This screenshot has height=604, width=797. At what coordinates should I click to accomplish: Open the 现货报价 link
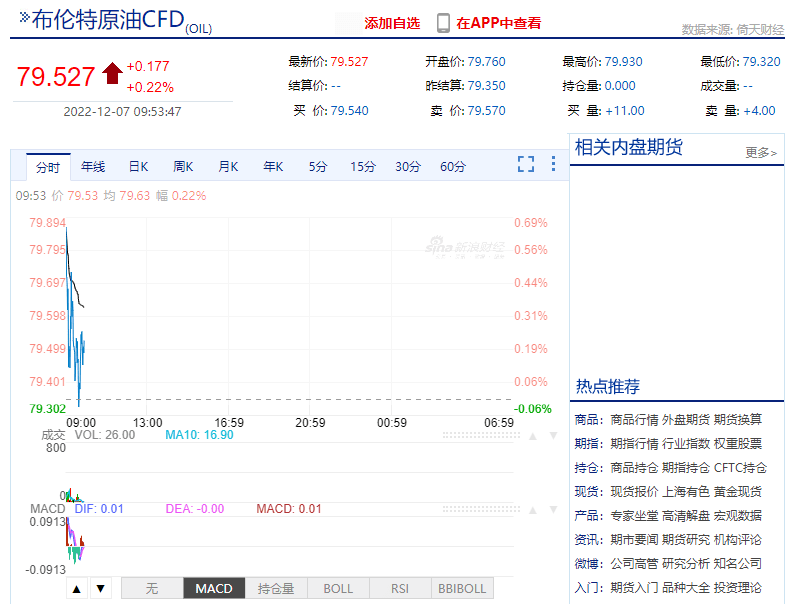(634, 492)
